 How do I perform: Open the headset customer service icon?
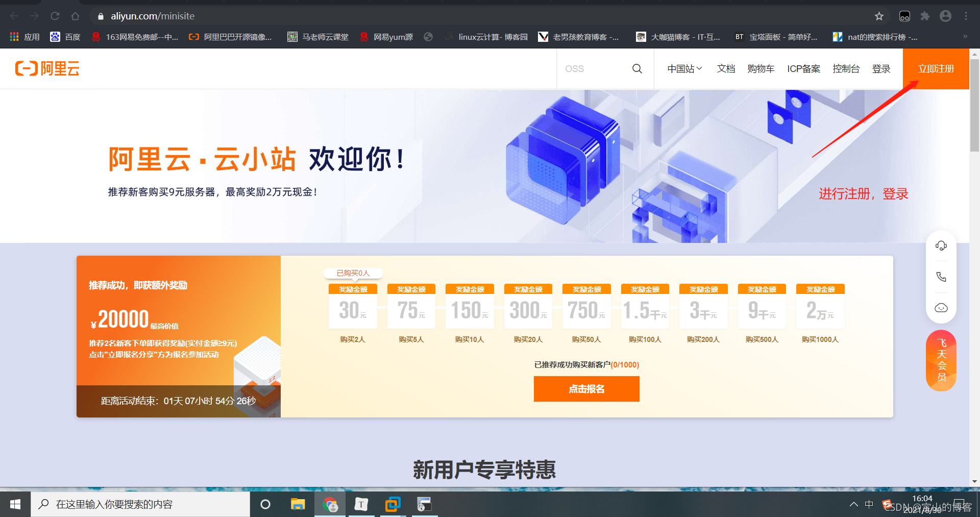[x=941, y=246]
